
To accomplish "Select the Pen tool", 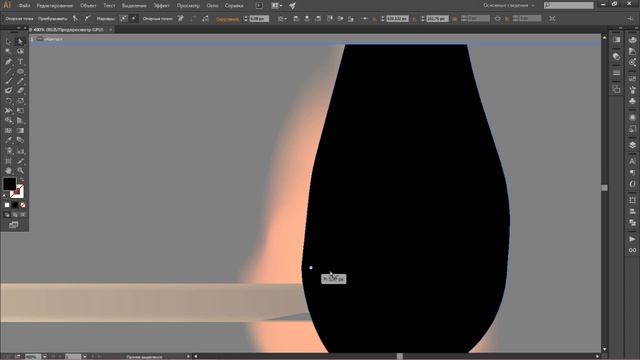I will [x=9, y=62].
